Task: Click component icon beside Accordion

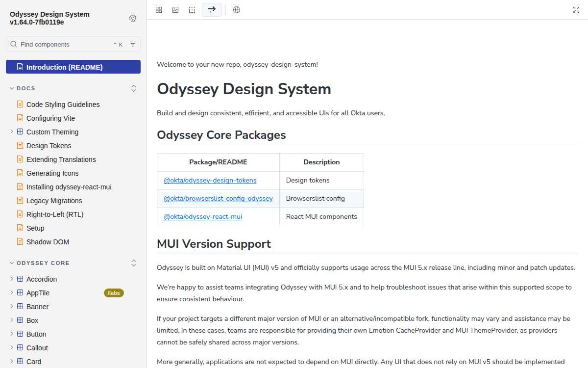Action: 20,279
